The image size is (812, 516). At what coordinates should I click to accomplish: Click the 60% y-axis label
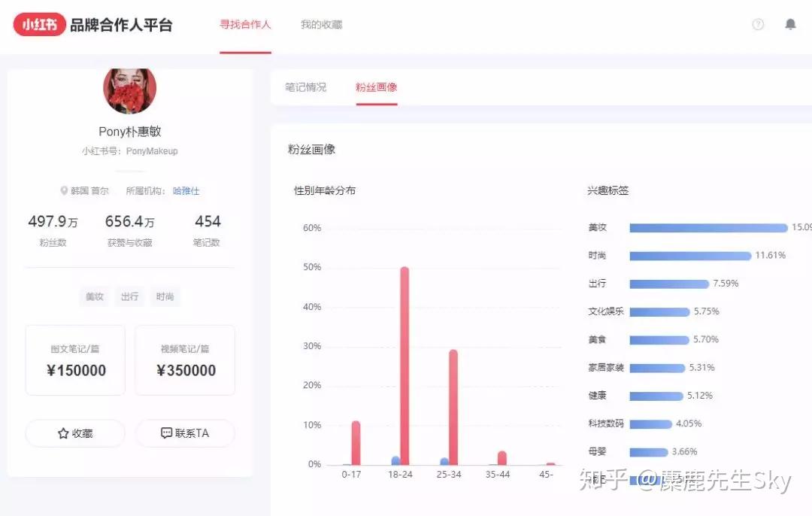[312, 227]
